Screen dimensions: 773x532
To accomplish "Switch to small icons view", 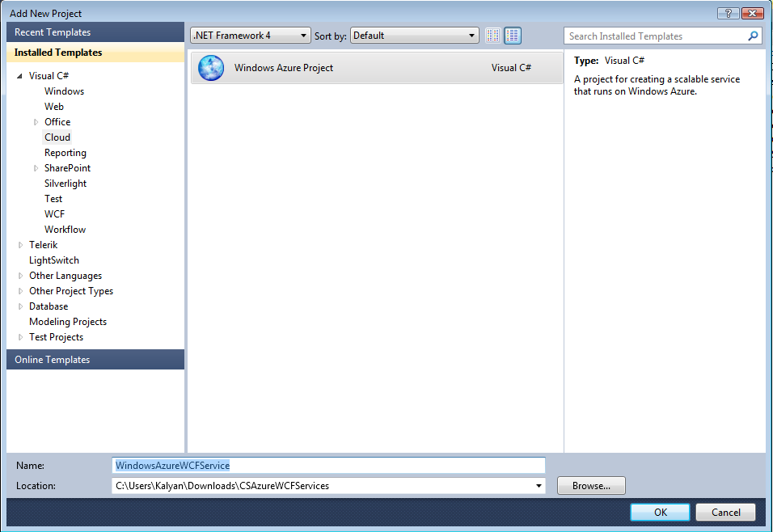I will (x=493, y=36).
